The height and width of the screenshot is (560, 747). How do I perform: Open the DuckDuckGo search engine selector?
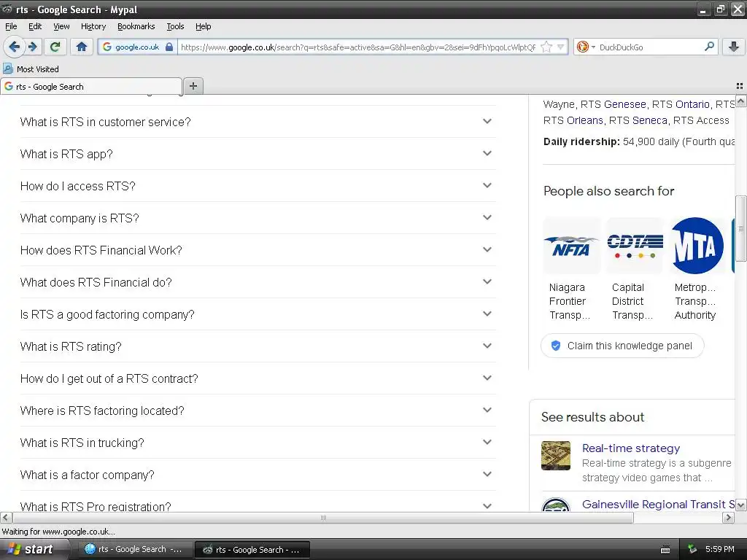pos(586,47)
